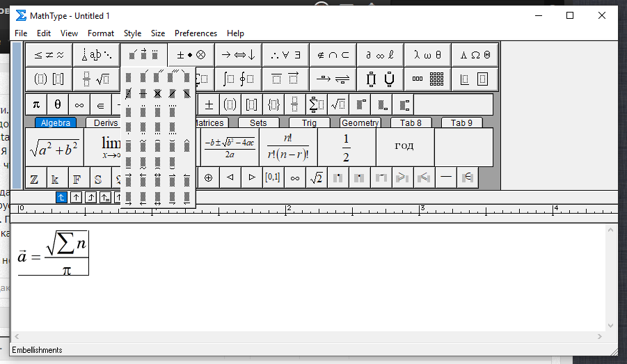Open the lowercase Greek letters palette
This screenshot has height=364, width=627.
pyautogui.click(x=427, y=55)
